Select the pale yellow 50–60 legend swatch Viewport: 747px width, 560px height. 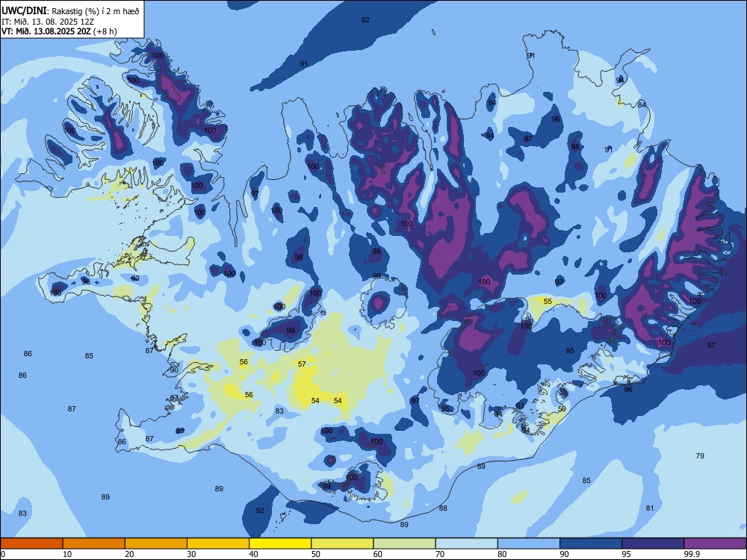coord(342,544)
